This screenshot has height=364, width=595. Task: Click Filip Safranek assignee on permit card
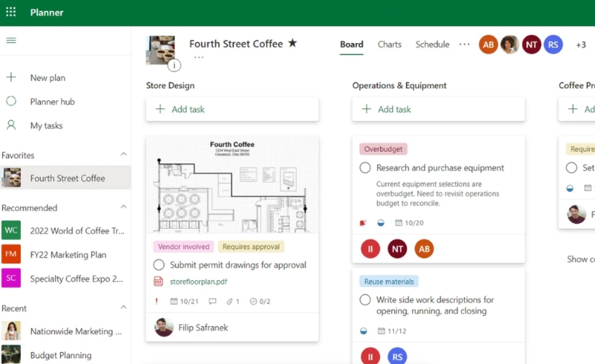tap(191, 327)
